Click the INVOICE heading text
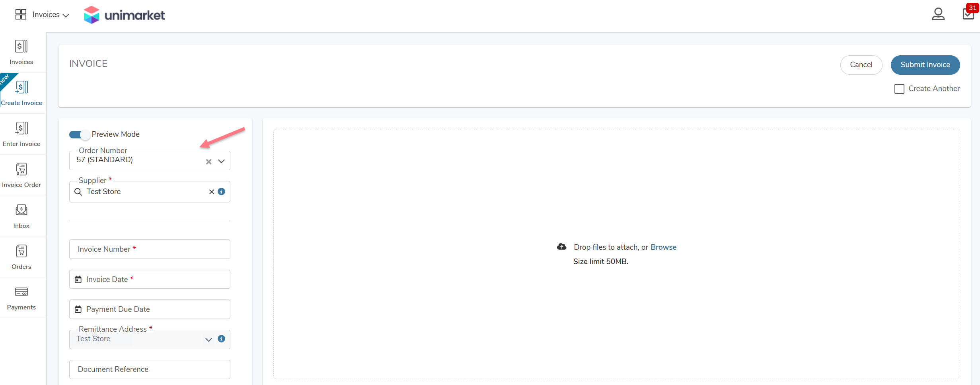Image resolution: width=980 pixels, height=385 pixels. pos(88,64)
